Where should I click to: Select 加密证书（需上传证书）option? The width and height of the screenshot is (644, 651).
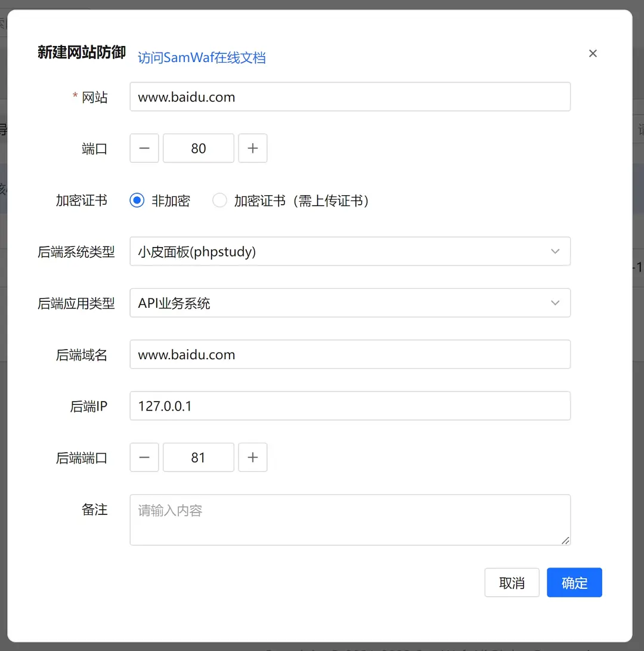pyautogui.click(x=219, y=201)
